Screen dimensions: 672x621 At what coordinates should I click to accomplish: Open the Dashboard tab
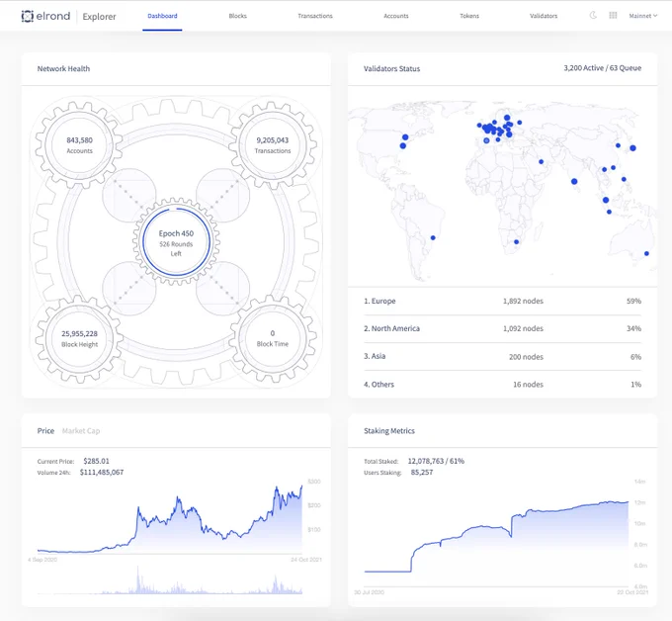162,16
